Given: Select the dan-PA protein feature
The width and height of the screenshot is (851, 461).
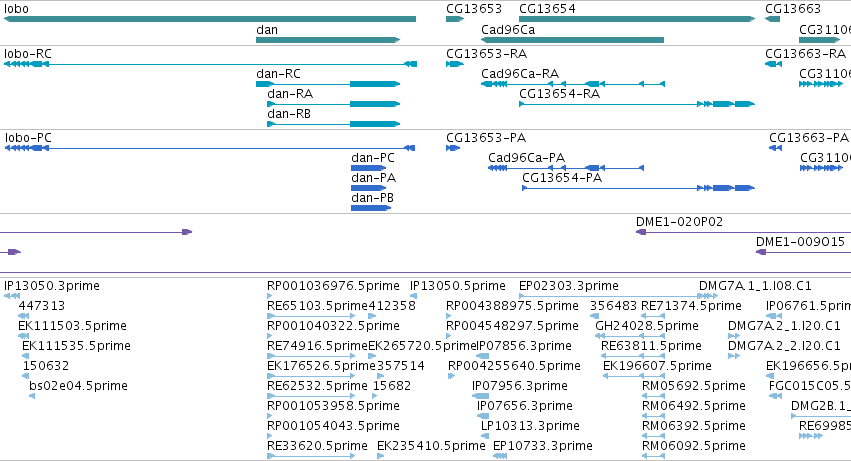Looking at the screenshot, I should tap(369, 188).
